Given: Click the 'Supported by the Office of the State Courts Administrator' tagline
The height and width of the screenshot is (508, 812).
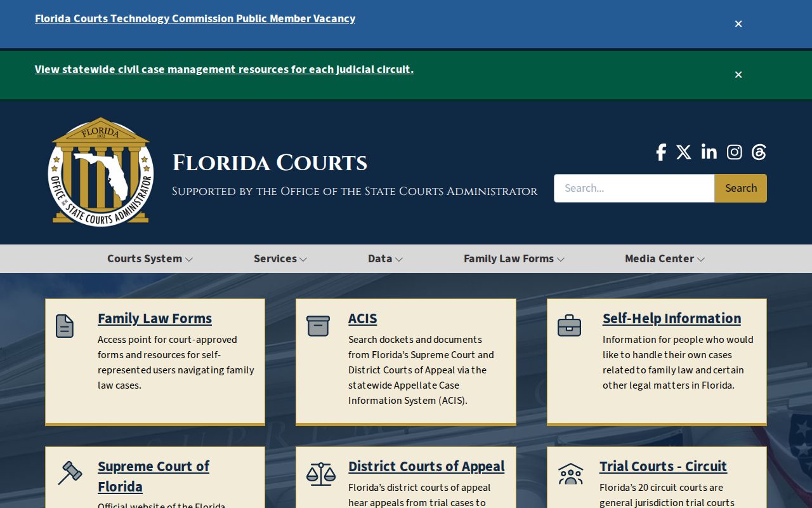Looking at the screenshot, I should point(355,191).
